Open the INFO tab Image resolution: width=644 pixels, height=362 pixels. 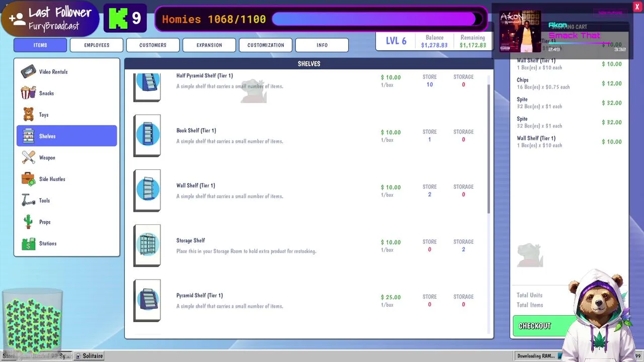[322, 45]
